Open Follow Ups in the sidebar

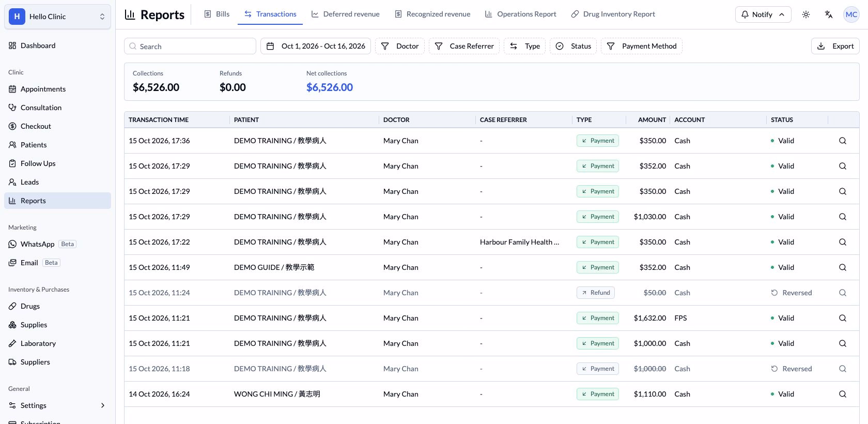coord(57,163)
